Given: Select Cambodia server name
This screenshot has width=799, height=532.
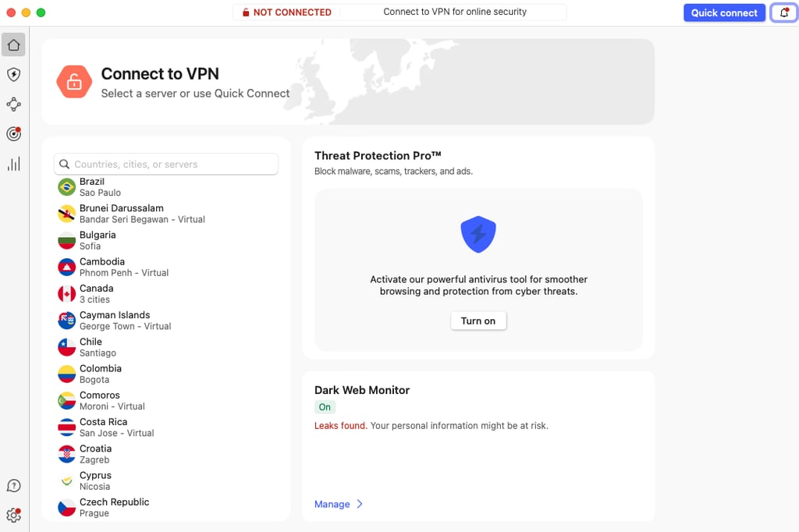Looking at the screenshot, I should click(102, 261).
